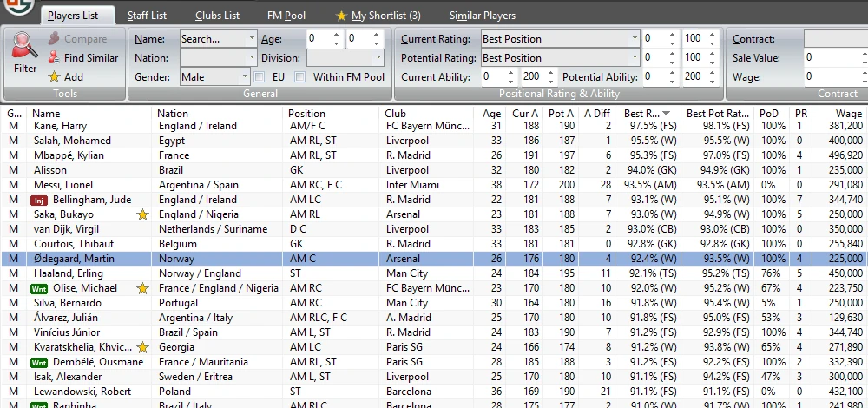This screenshot has height=408, width=868.
Task: Click the Compare players icon
Action: pyautogui.click(x=54, y=39)
